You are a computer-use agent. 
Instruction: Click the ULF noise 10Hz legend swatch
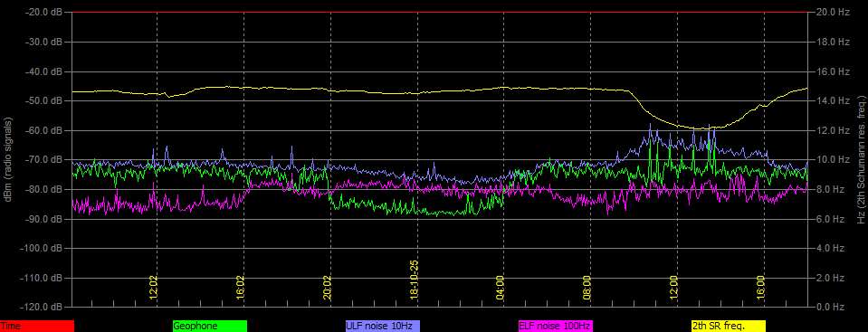pos(383,327)
